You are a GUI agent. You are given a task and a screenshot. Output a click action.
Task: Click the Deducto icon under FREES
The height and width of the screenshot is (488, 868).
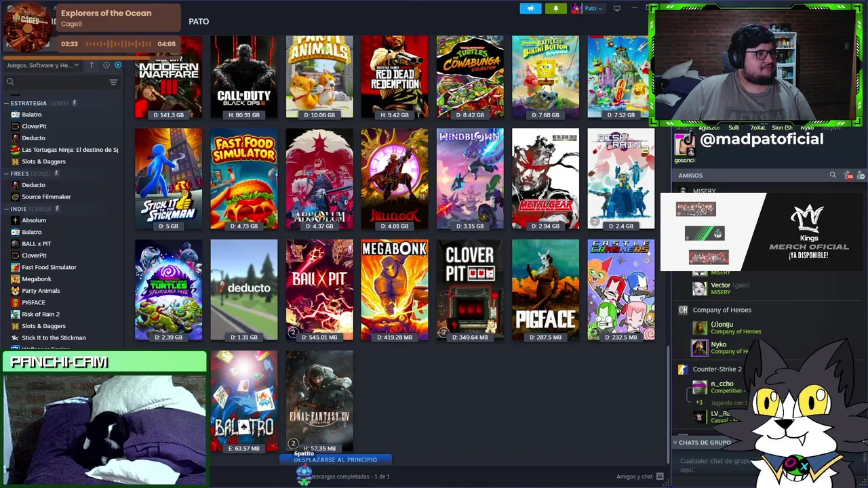[x=15, y=185]
